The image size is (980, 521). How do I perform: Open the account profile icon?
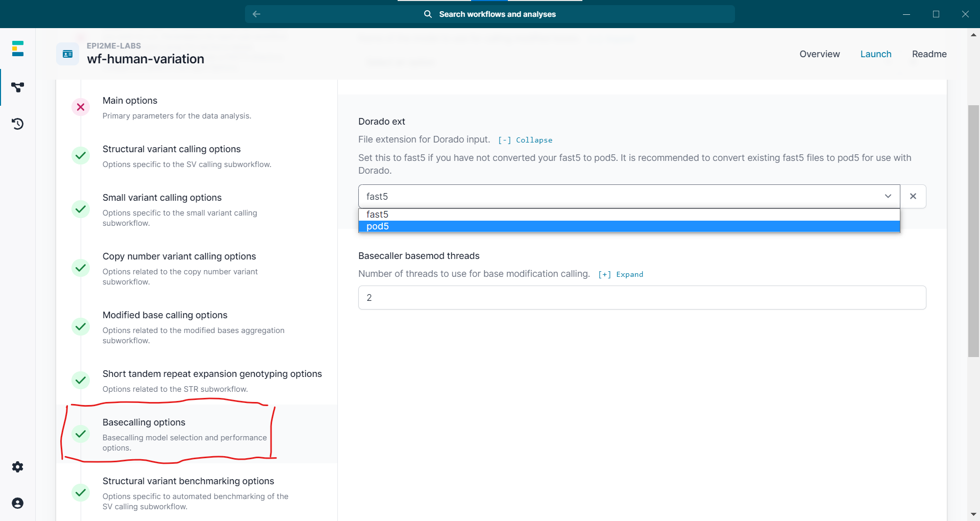click(18, 503)
